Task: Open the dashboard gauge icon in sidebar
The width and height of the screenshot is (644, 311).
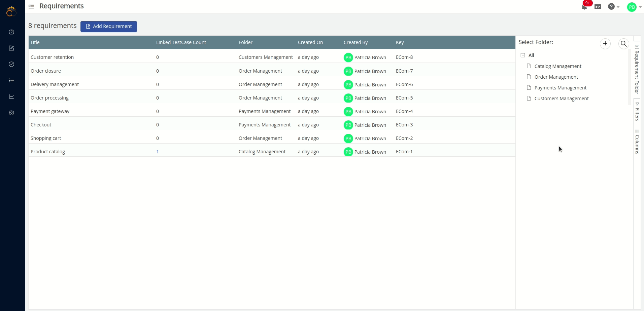Action: 11,32
